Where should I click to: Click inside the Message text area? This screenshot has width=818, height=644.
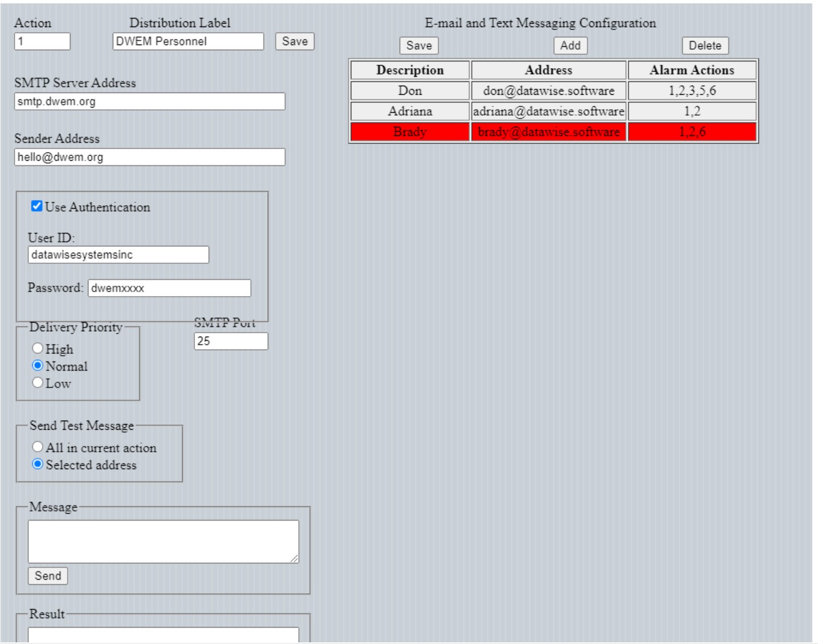[163, 541]
